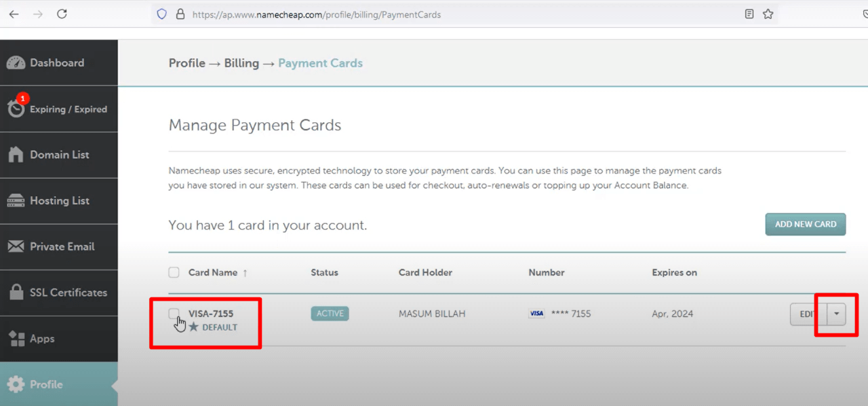Open Hosting List in the sidebar
The width and height of the screenshot is (868, 406).
(x=59, y=201)
